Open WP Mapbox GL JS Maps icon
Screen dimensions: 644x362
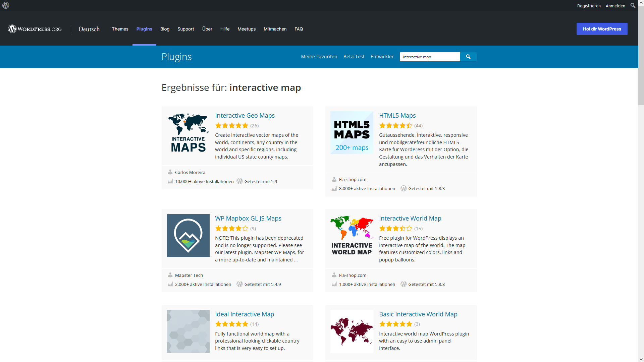click(x=188, y=236)
